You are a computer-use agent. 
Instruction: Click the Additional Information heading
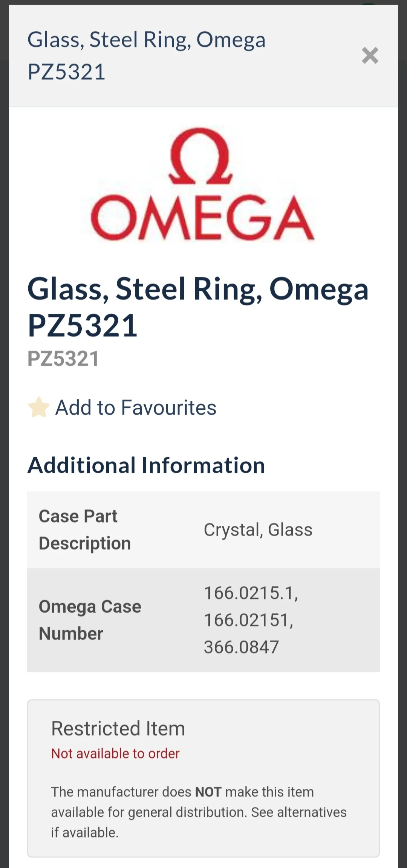(x=146, y=465)
